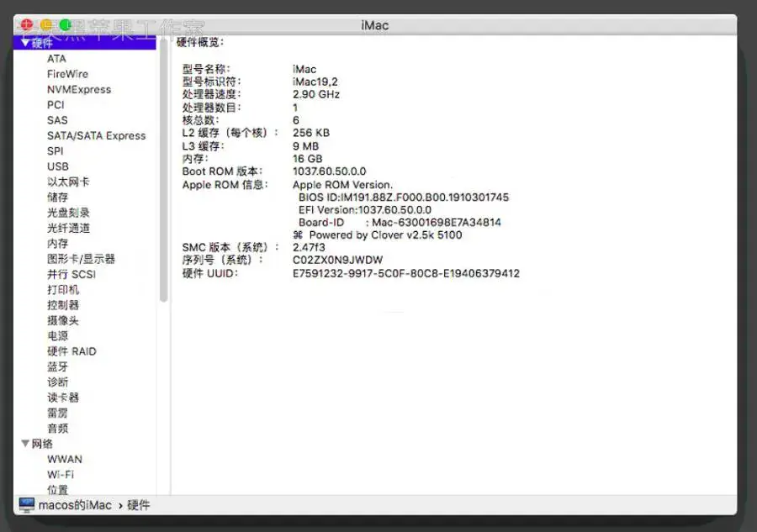
Task: Open the 打印机 printer entry
Action: 63,290
